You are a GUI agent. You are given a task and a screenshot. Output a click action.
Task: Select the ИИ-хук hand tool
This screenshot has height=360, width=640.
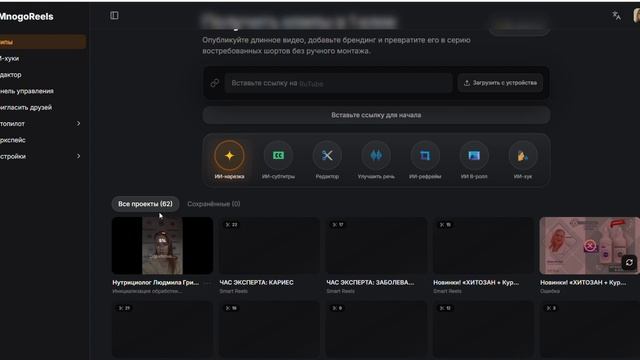click(523, 156)
